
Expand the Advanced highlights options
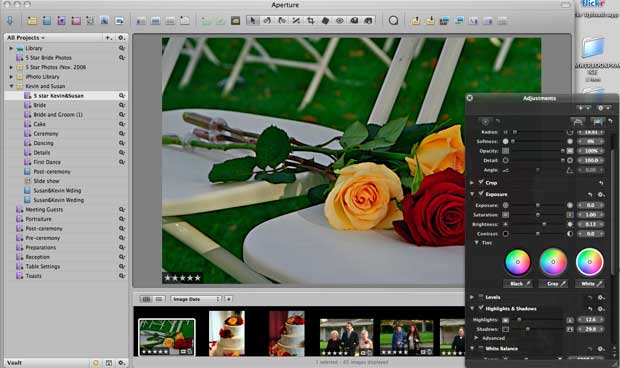[476, 338]
